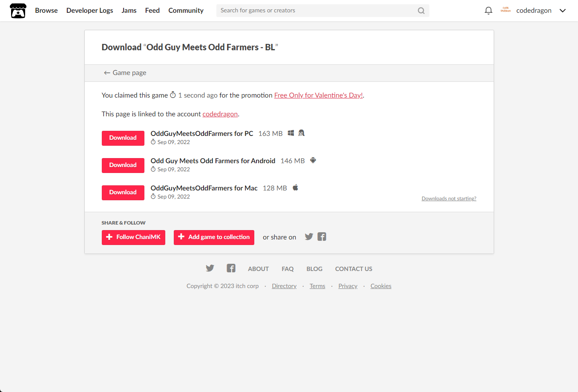The height and width of the screenshot is (392, 578).
Task: Click the Windows icon for PC download
Action: 291,133
